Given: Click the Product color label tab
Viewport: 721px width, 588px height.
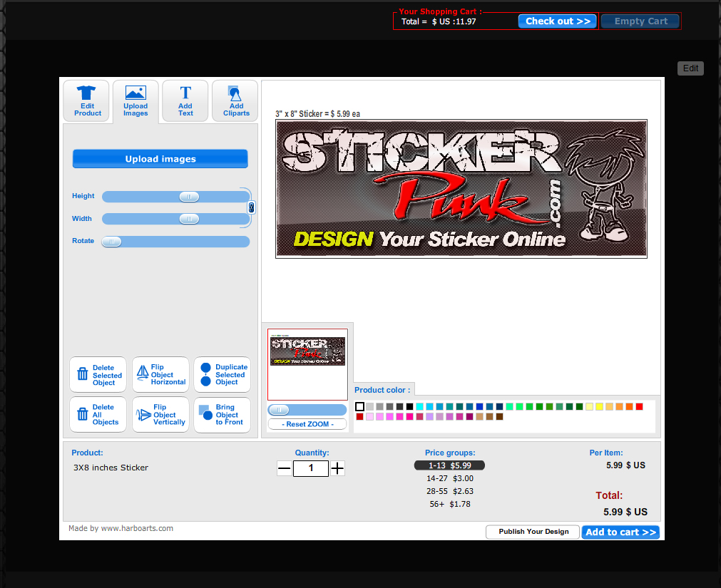Looking at the screenshot, I should click(384, 390).
